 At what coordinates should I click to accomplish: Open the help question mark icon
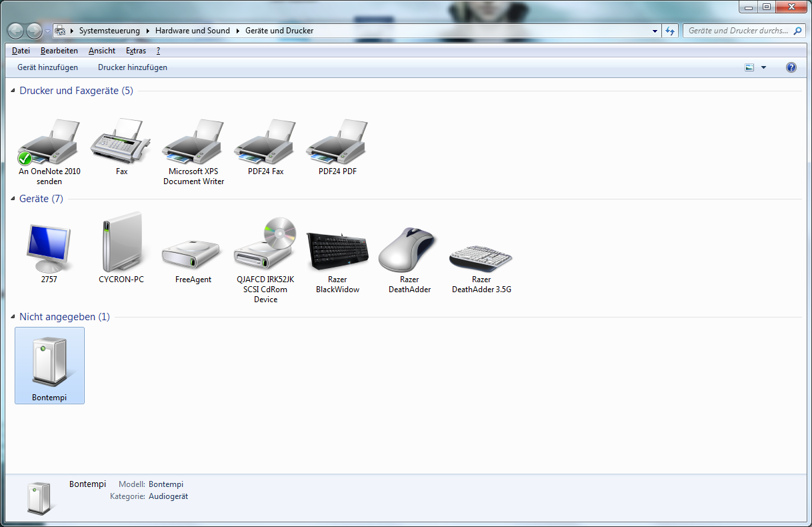(791, 67)
